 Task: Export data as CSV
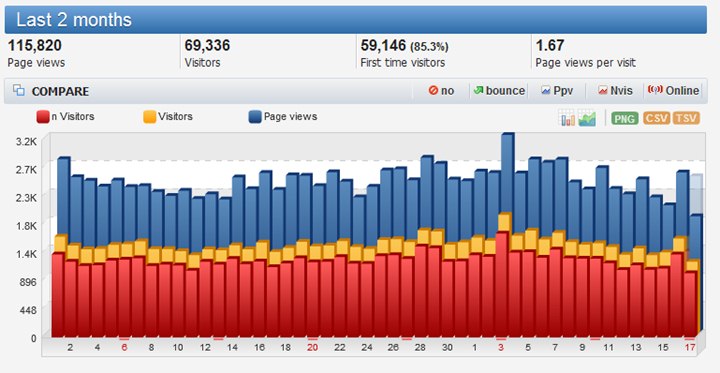point(656,119)
